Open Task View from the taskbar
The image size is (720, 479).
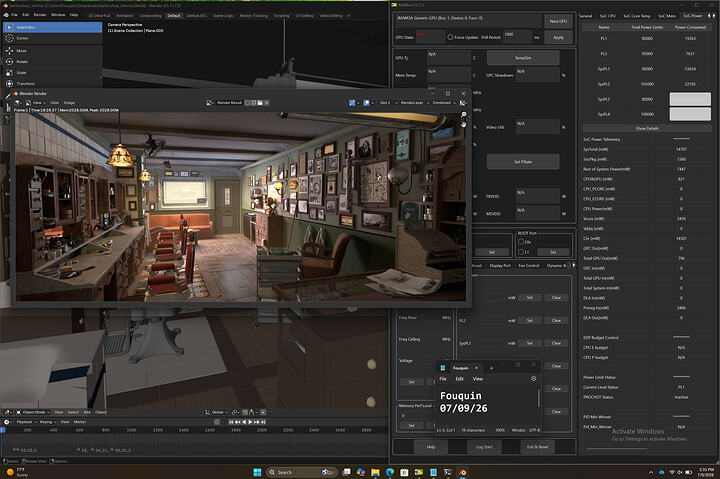point(346,472)
